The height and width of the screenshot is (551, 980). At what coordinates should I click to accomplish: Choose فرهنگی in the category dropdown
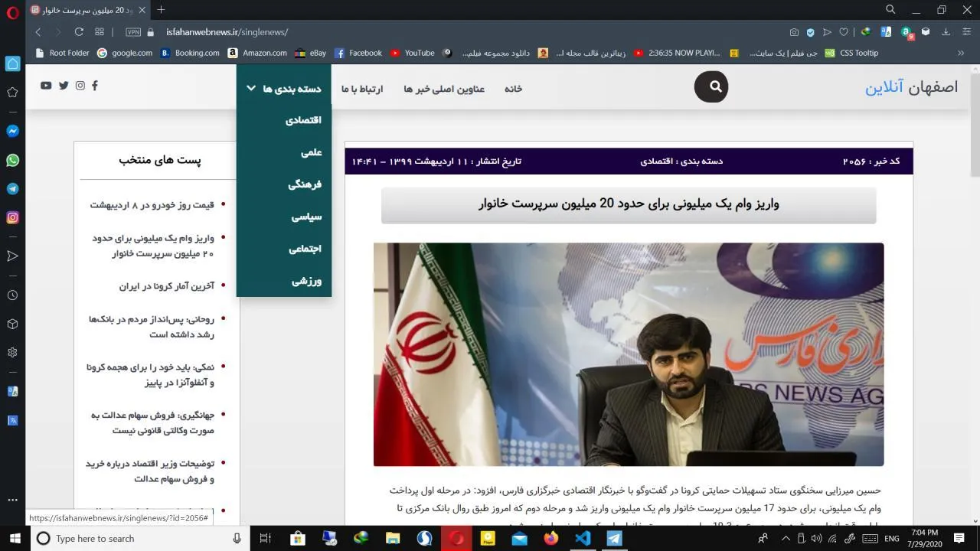pyautogui.click(x=305, y=184)
